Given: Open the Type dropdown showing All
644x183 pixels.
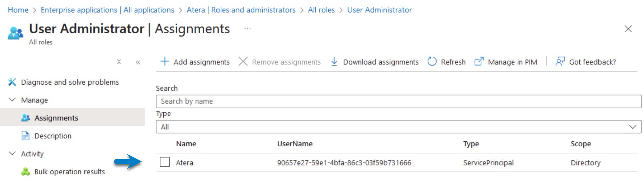Looking at the screenshot, I should point(399,127).
